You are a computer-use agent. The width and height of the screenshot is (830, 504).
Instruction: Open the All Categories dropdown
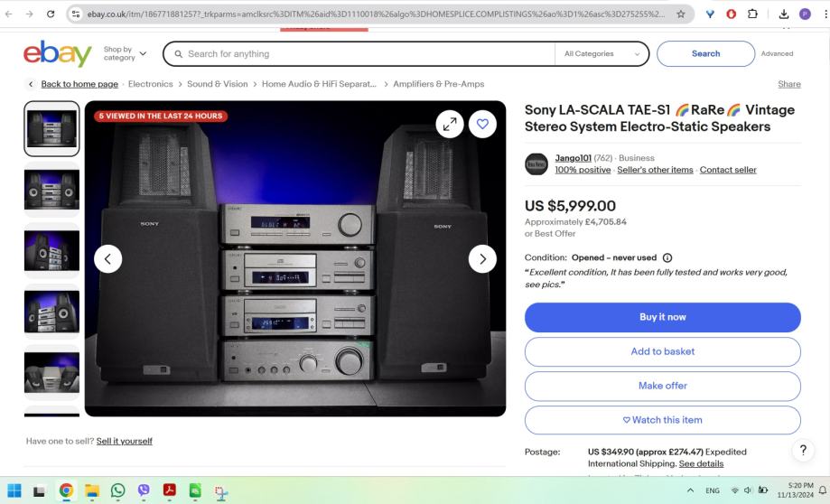(x=602, y=54)
